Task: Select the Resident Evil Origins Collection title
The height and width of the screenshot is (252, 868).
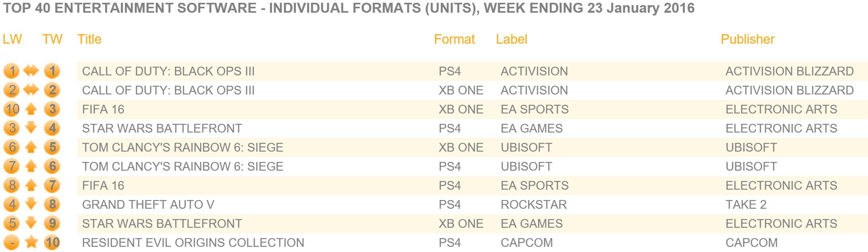Action: 193,242
